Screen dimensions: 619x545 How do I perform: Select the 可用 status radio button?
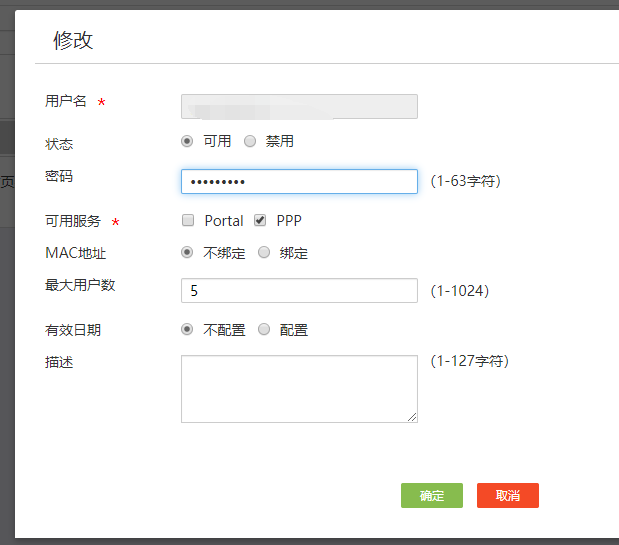point(187,141)
